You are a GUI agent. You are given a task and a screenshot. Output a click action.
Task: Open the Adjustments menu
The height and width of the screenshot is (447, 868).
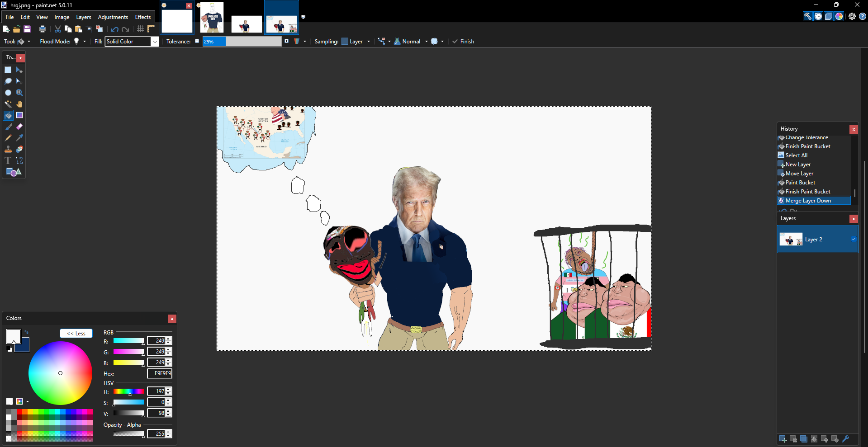[113, 17]
